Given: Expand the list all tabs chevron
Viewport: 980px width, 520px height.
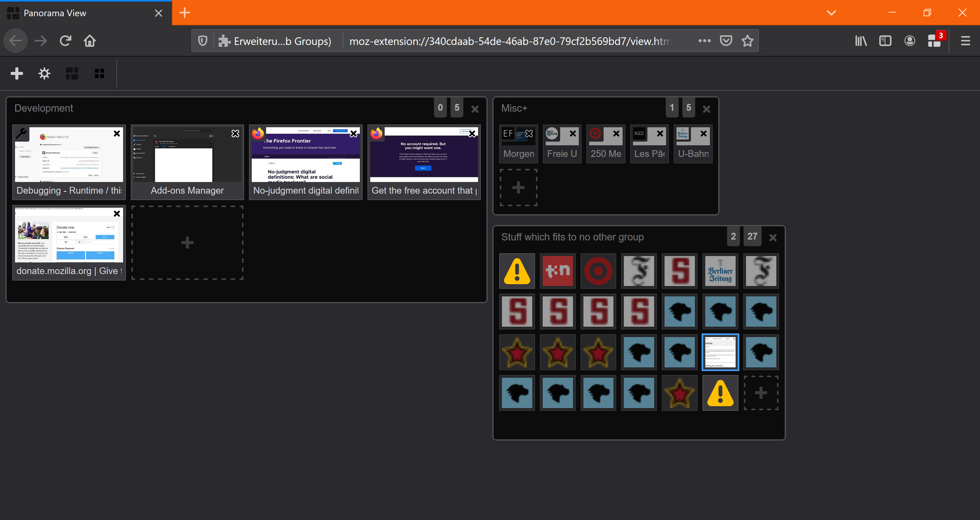Looking at the screenshot, I should click(x=831, y=13).
